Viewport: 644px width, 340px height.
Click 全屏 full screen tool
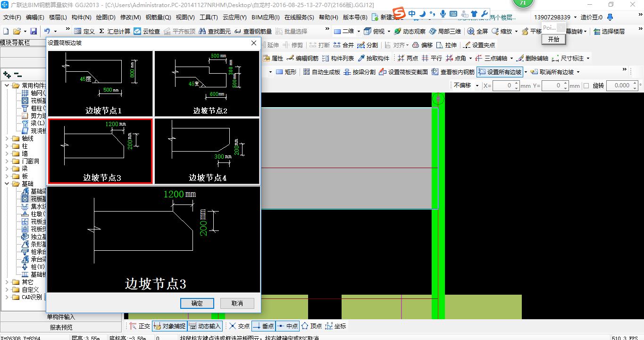tap(477, 31)
